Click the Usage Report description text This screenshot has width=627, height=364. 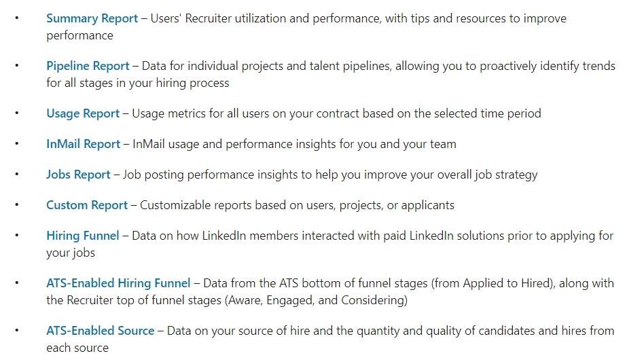click(x=336, y=113)
